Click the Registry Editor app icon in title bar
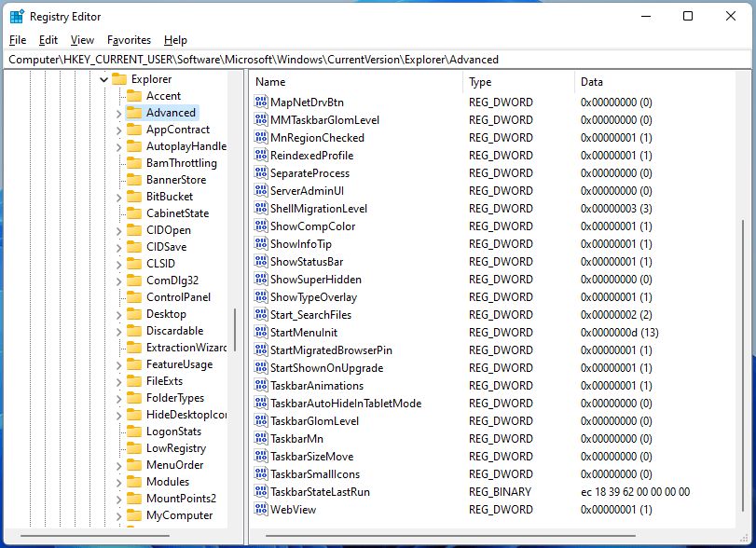This screenshot has height=548, width=756. pos(17,17)
